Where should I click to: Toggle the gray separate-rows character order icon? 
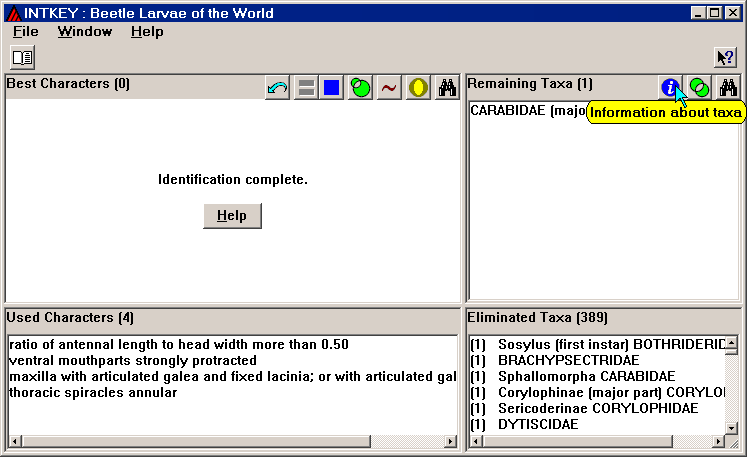click(306, 88)
